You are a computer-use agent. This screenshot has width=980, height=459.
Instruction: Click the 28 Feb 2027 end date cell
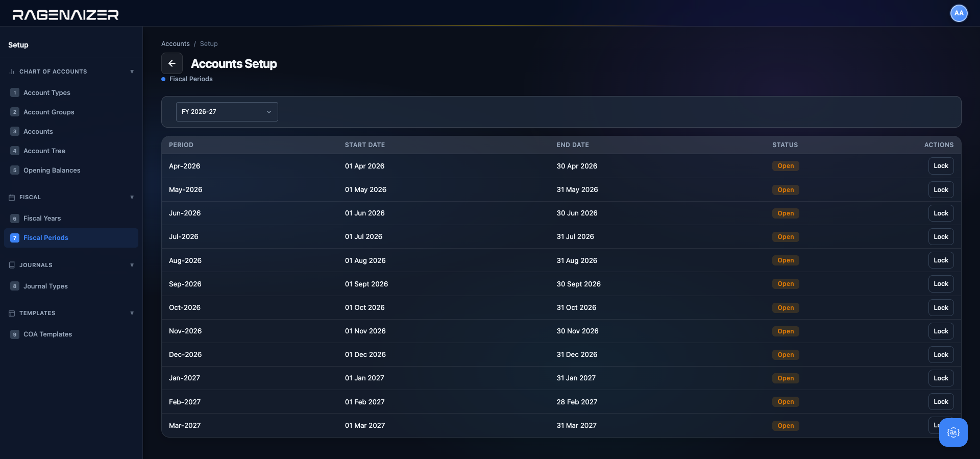pyautogui.click(x=577, y=402)
